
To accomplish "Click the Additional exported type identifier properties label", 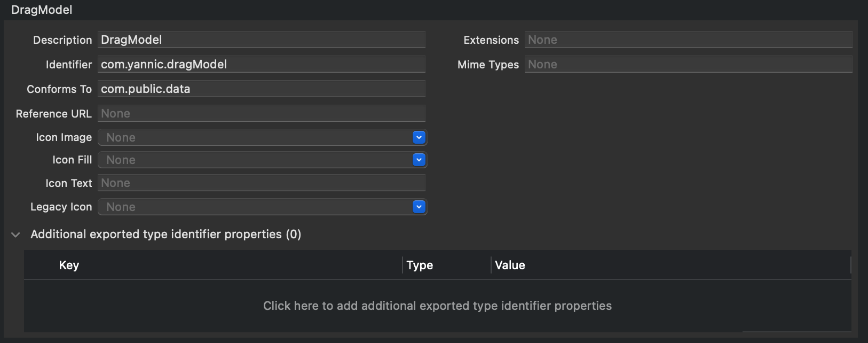I will pyautogui.click(x=165, y=234).
